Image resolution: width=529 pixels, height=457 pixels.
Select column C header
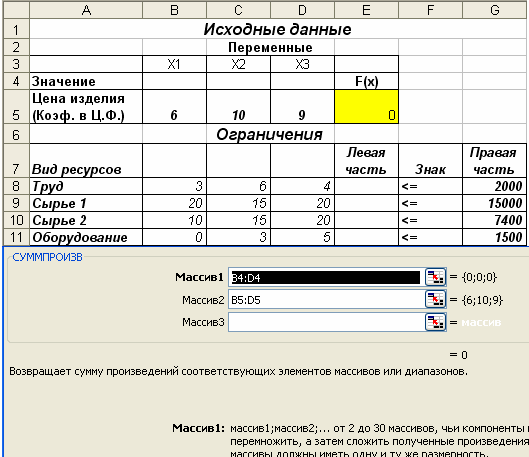point(238,10)
